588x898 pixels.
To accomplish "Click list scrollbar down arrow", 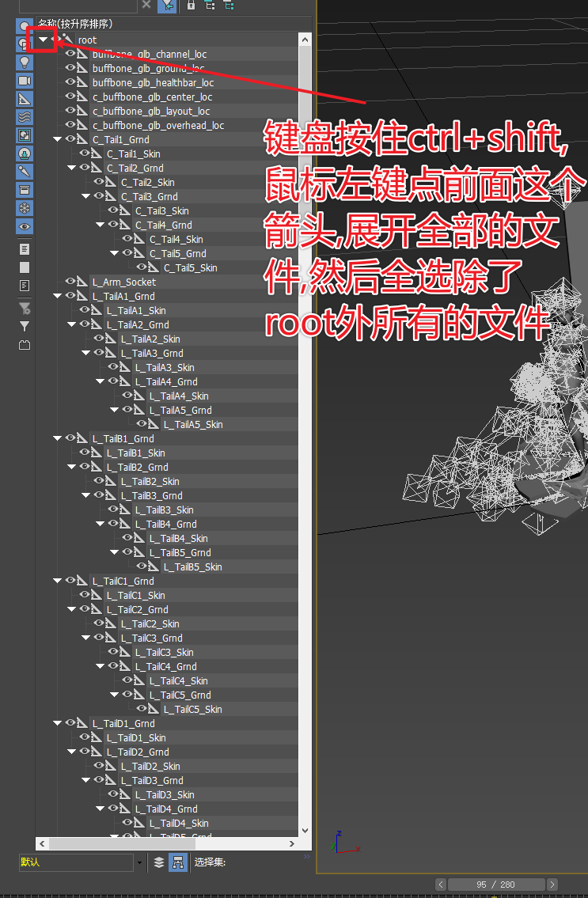I will point(305,831).
